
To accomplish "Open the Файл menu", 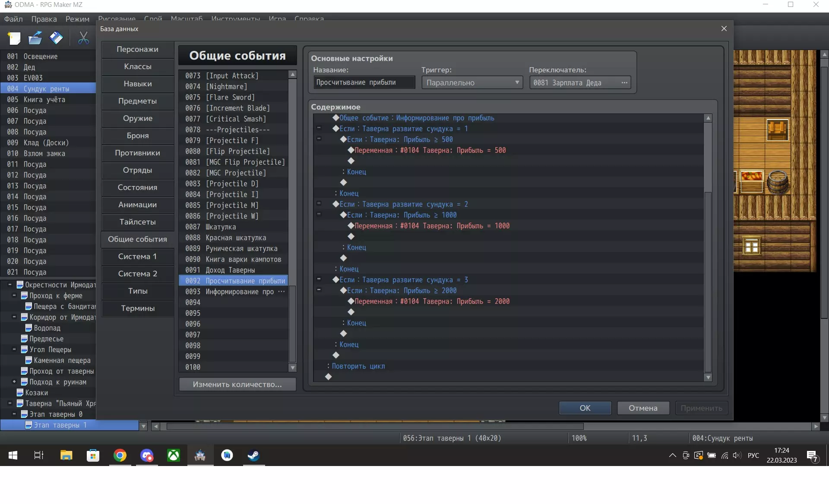I will click(13, 19).
